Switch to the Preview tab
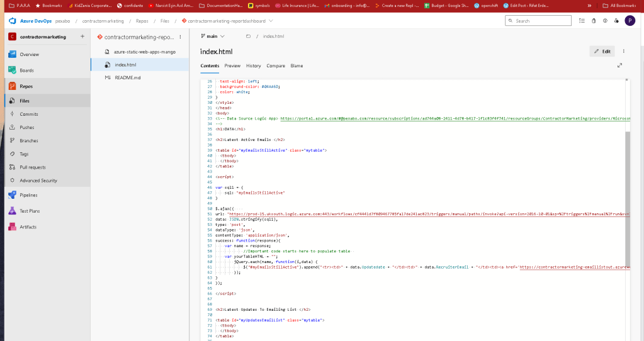Viewport: 644px width, 341px height. (232, 65)
